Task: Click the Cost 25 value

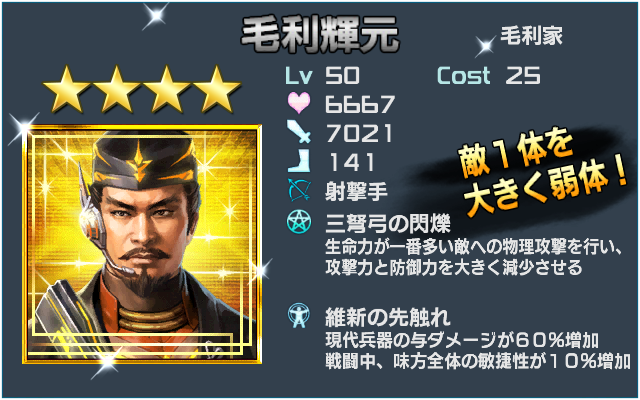Action: pyautogui.click(x=489, y=76)
